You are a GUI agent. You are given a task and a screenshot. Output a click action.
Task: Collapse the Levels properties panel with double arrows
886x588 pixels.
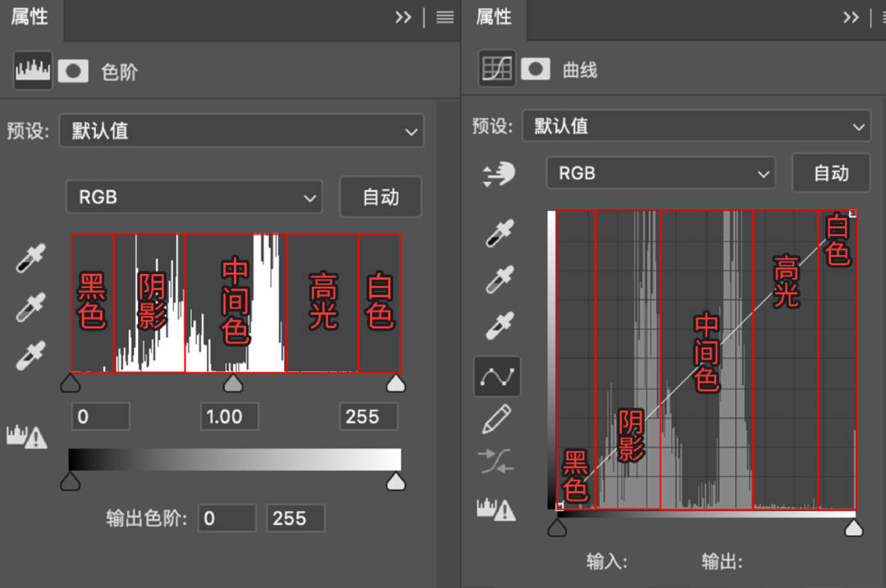click(x=403, y=17)
